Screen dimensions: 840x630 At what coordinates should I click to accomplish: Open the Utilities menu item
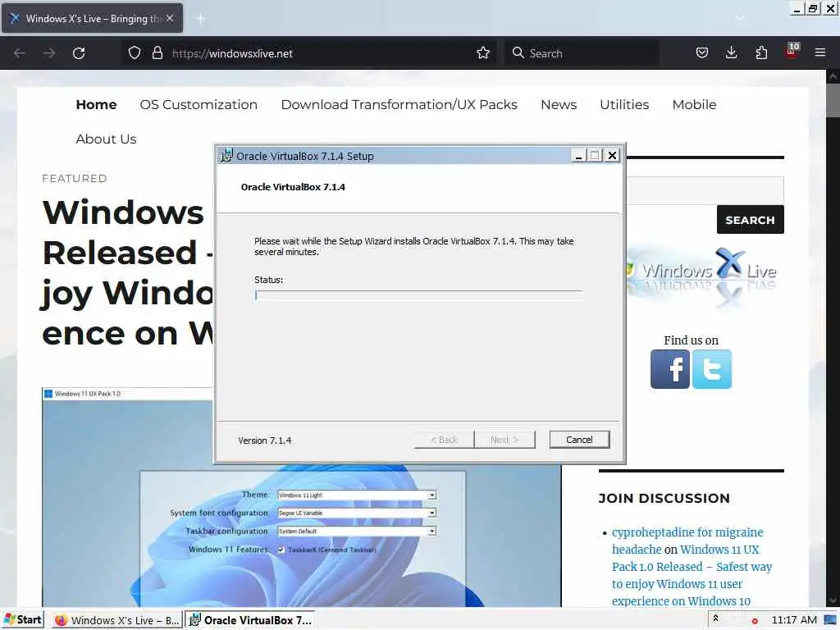pyautogui.click(x=624, y=104)
